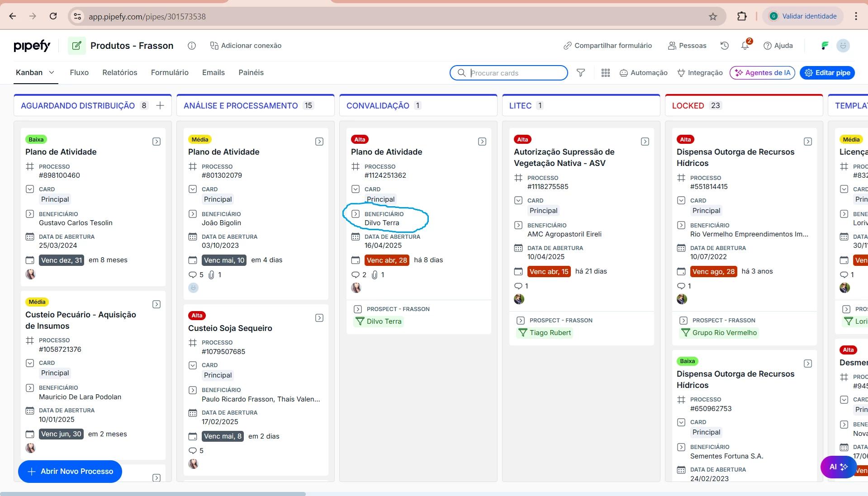Open filter funnel icon

581,73
